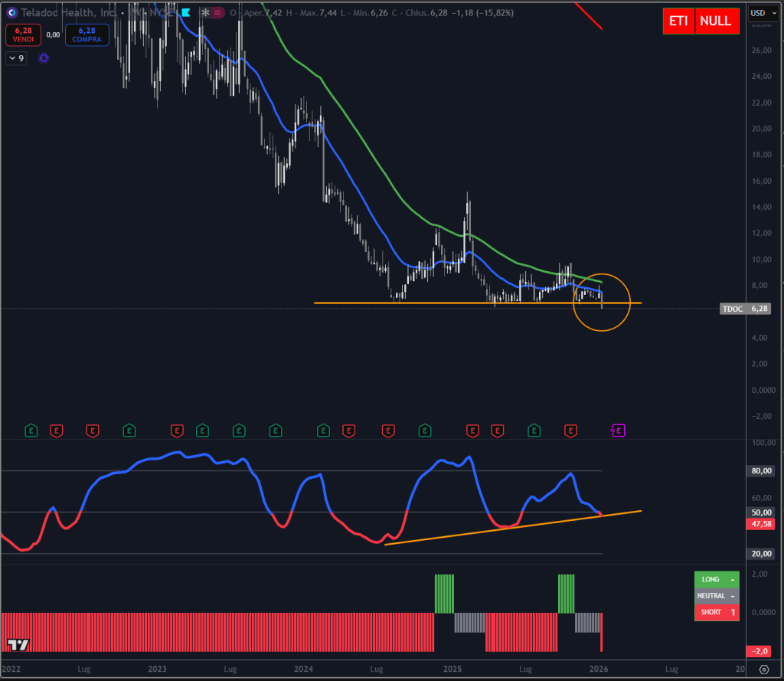The width and height of the screenshot is (784, 681).
Task: Click the purple refresh icon under VENDI
Action: 44,58
